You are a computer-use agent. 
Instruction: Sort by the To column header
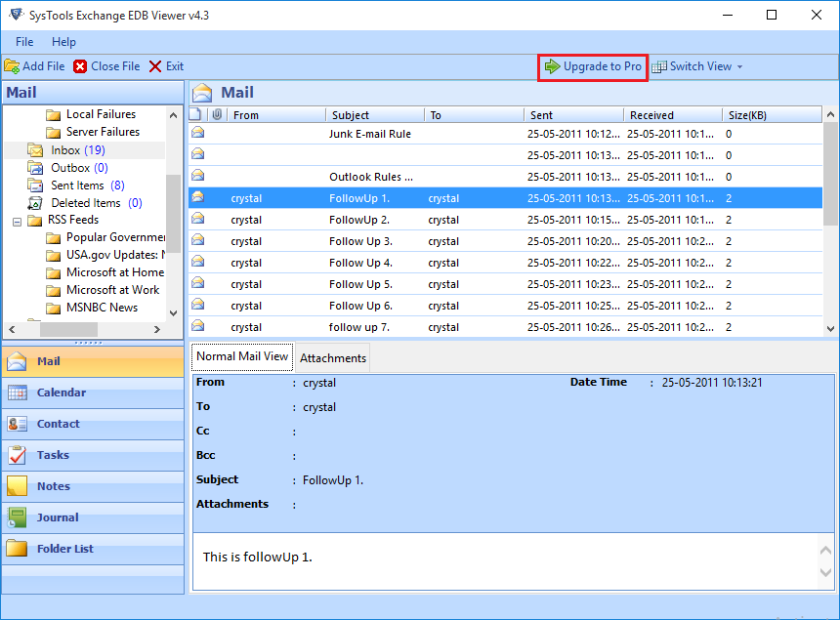click(x=474, y=115)
